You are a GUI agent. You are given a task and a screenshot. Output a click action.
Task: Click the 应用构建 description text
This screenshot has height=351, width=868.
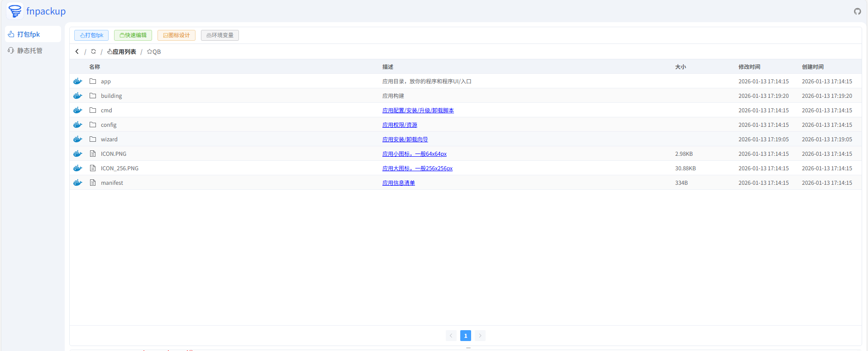[x=393, y=96]
